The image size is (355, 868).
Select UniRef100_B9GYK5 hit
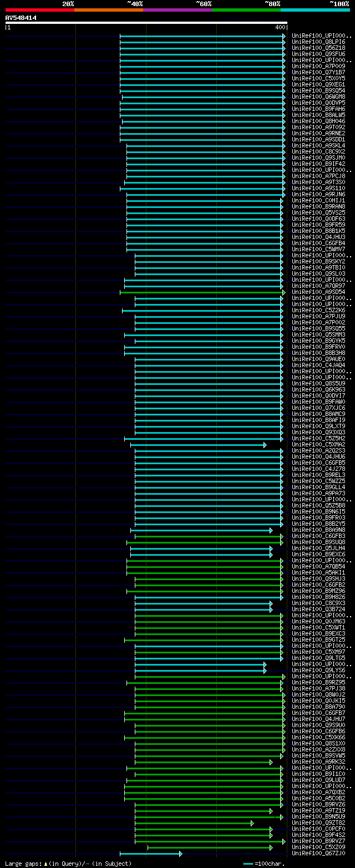(x=318, y=341)
